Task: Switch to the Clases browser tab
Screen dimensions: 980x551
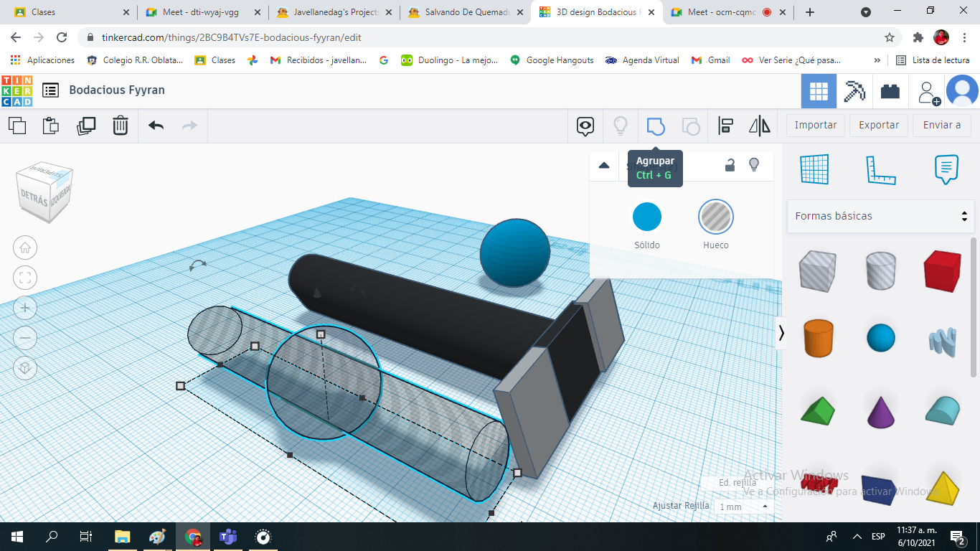Action: click(x=70, y=12)
